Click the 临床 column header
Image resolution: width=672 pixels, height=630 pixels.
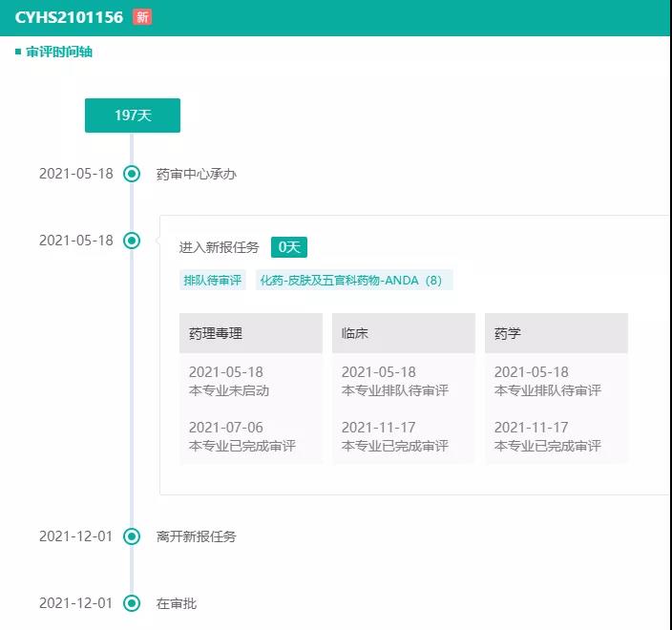click(x=403, y=333)
